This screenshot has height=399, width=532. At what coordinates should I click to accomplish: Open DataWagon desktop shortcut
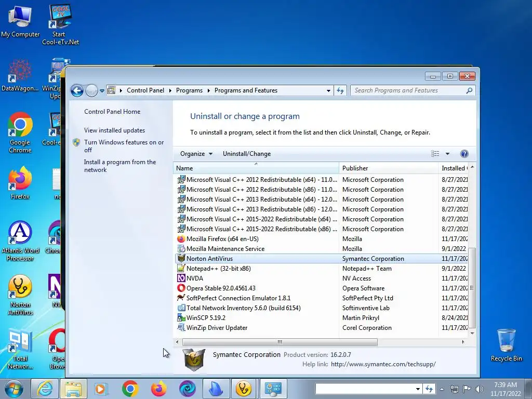[x=20, y=75]
